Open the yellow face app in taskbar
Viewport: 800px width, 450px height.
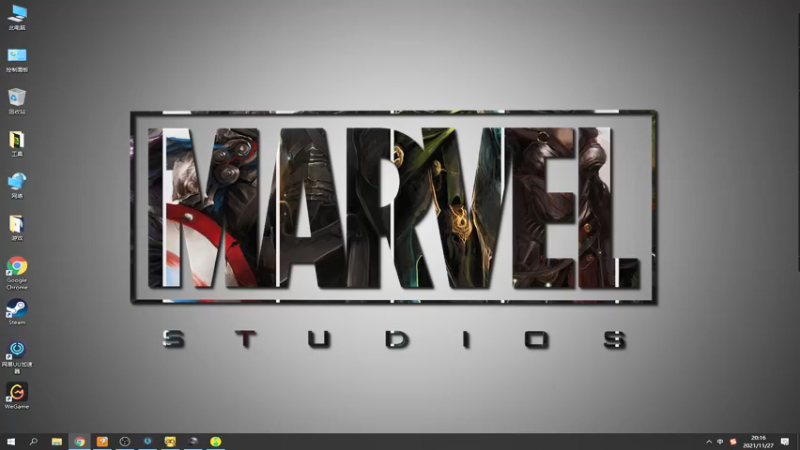tap(170, 441)
